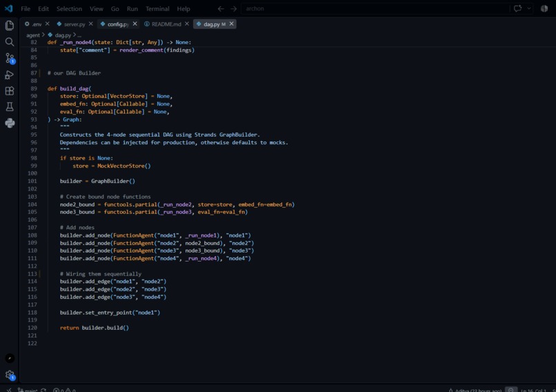
Task: Open the Explorer view in activity bar
Action: (10, 26)
